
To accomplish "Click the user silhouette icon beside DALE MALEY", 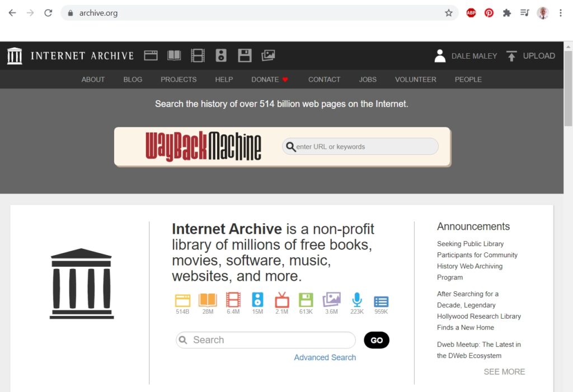I will click(x=440, y=56).
